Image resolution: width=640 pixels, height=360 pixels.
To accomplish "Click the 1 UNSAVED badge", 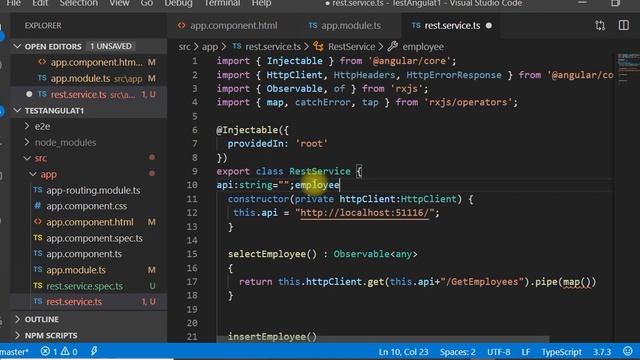I will 111,46.
